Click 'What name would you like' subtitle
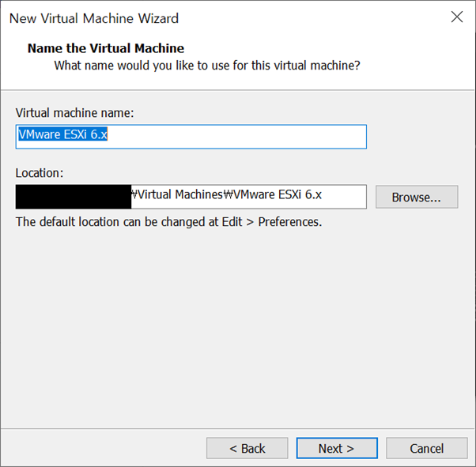476x467 pixels. pyautogui.click(x=207, y=66)
